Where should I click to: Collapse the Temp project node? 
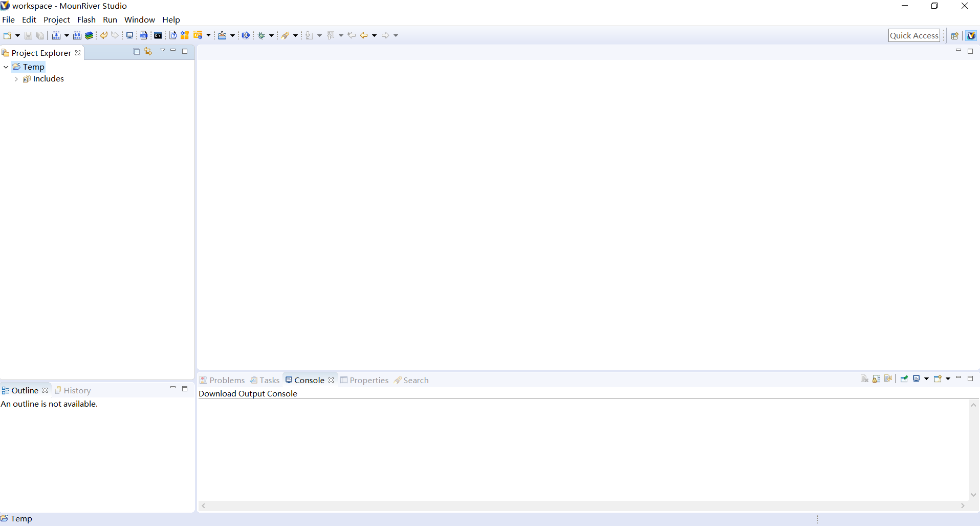pos(5,67)
